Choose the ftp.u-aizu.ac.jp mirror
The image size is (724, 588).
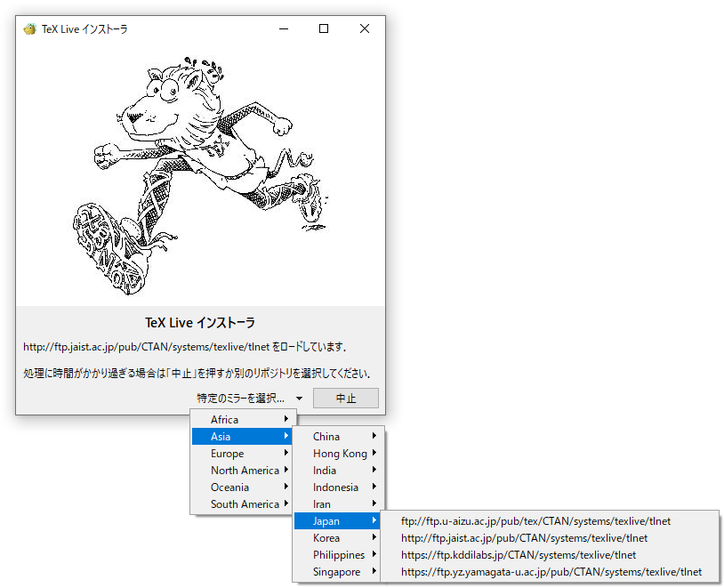(x=550, y=521)
